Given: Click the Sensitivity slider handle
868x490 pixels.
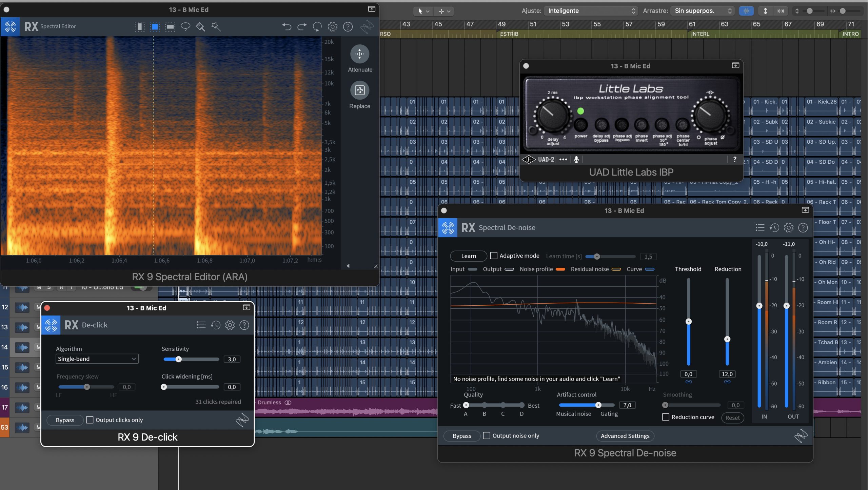Looking at the screenshot, I should click(178, 359).
